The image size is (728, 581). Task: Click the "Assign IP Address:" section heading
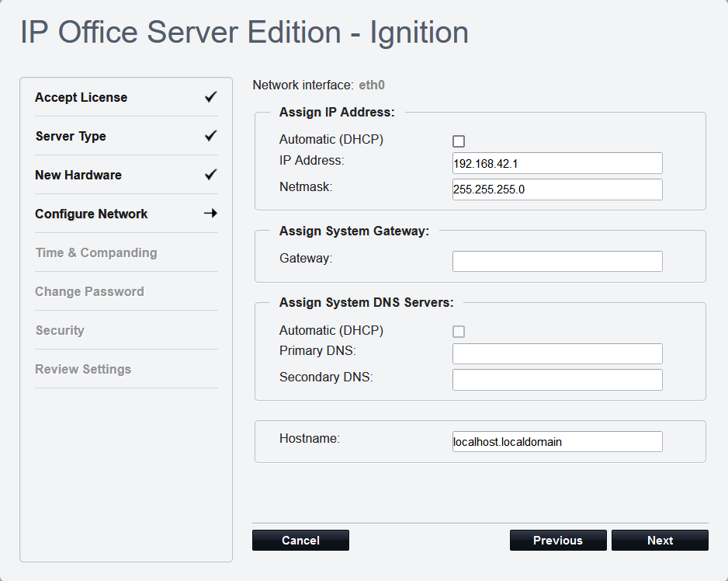(337, 112)
